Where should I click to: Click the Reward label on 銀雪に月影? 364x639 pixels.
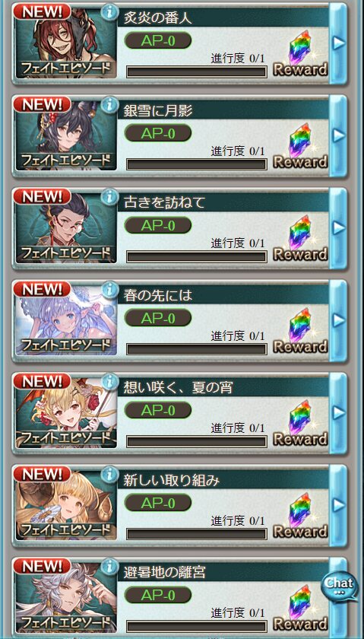300,162
